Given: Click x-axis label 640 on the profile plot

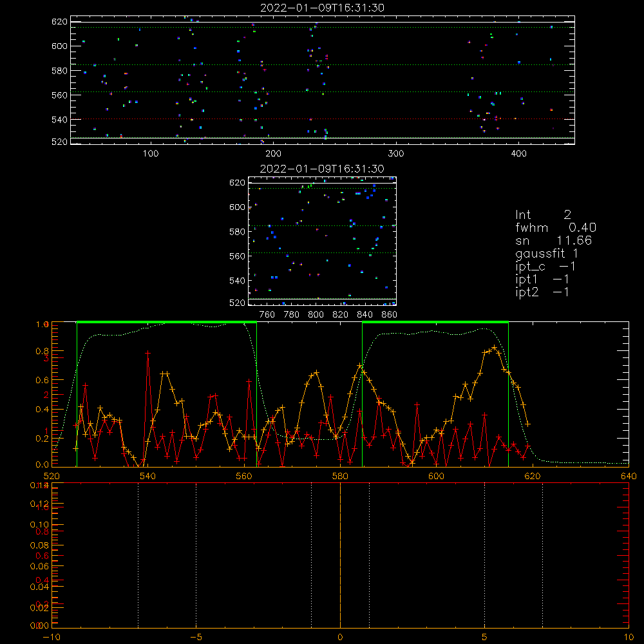Looking at the screenshot, I should pyautogui.click(x=629, y=477).
